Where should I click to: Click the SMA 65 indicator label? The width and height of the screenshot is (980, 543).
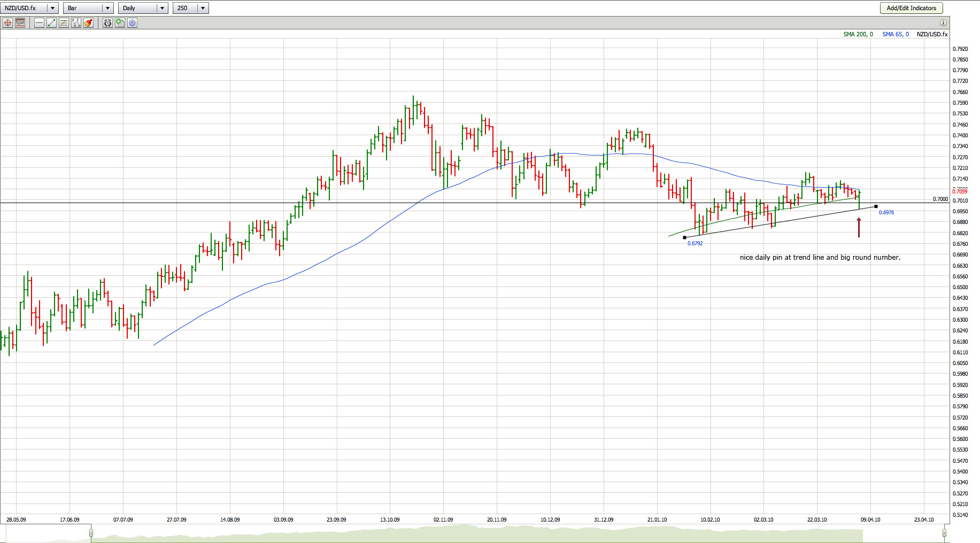pyautogui.click(x=895, y=34)
